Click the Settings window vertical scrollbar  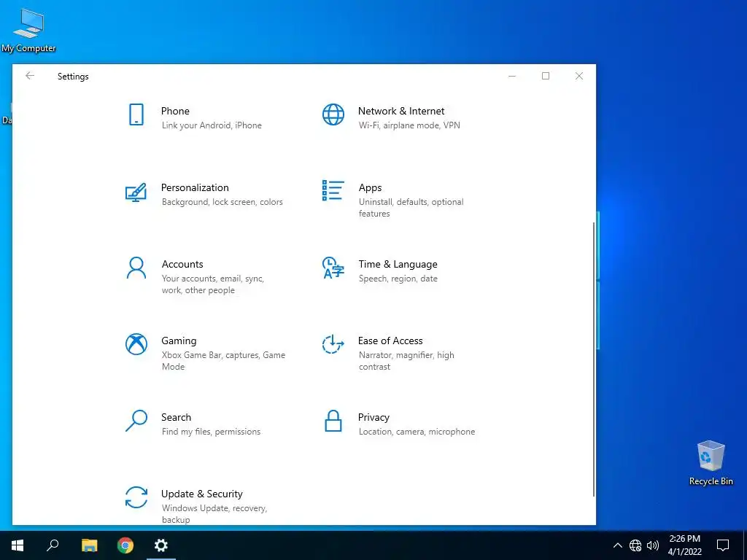pyautogui.click(x=594, y=359)
